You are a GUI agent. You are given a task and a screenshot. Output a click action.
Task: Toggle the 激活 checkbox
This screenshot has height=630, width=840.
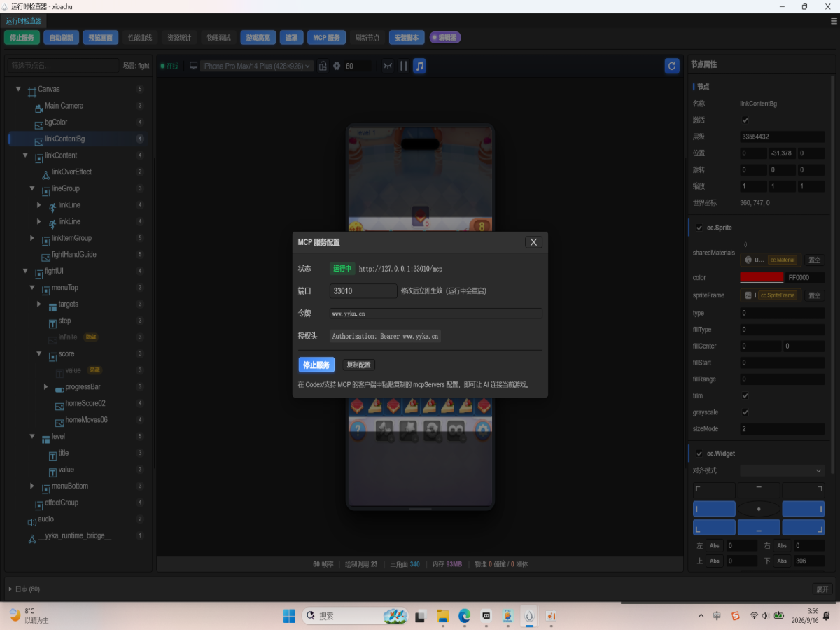[745, 120]
